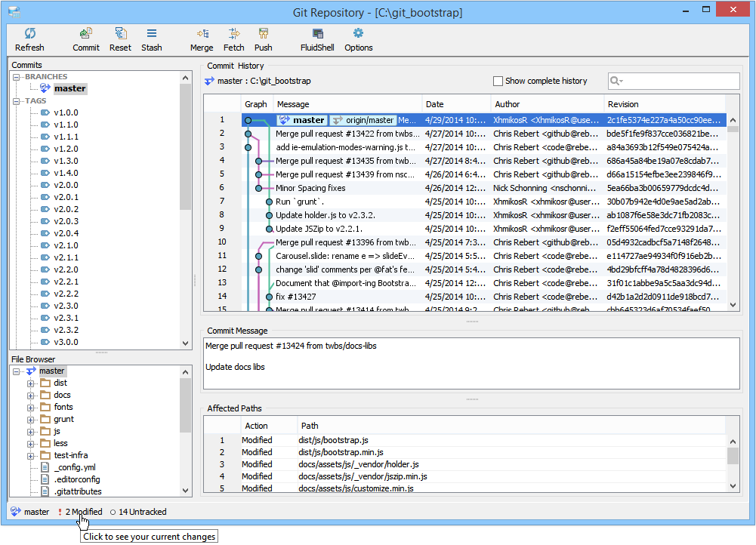Collapse the TAGS tree node
Image resolution: width=756 pixels, height=545 pixels.
(17, 101)
